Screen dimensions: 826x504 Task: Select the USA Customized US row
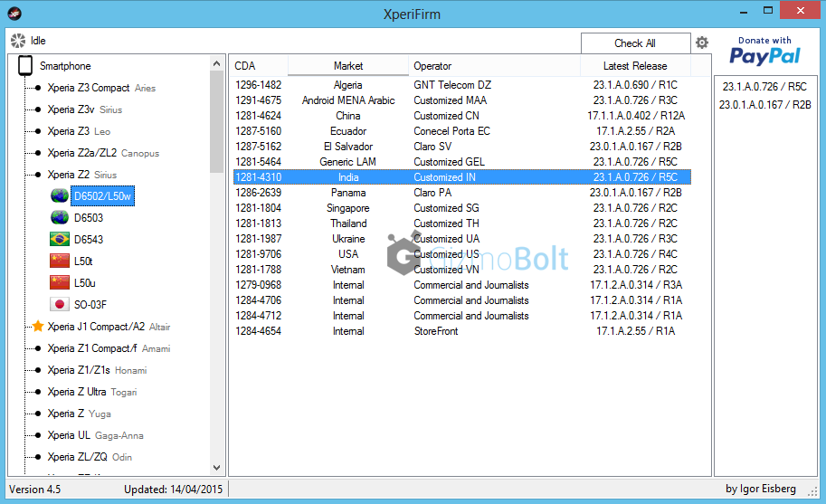coord(462,254)
